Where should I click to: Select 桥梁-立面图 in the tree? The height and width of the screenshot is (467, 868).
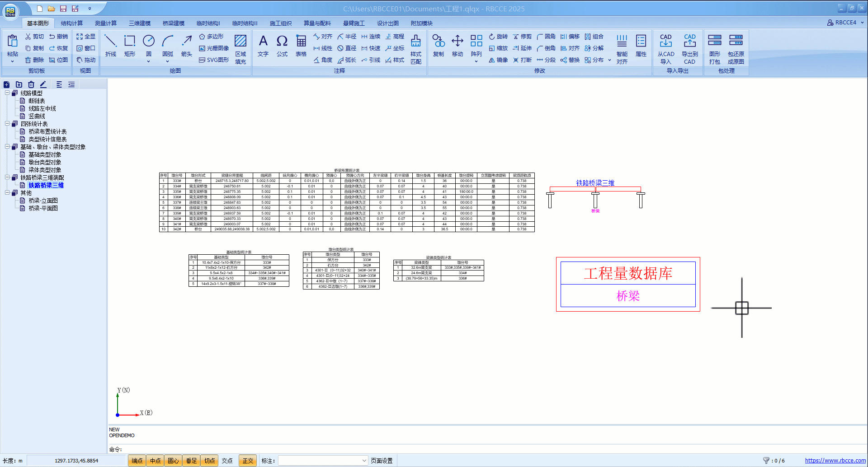pos(43,201)
